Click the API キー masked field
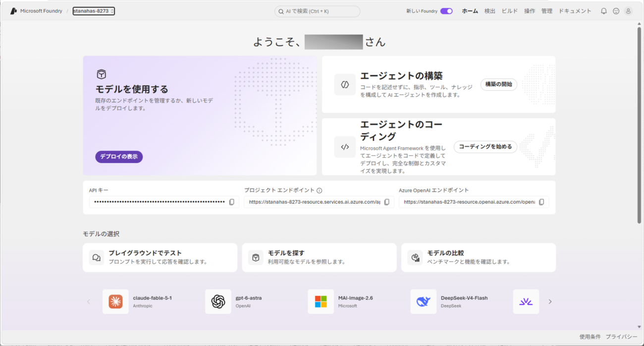 click(164, 202)
